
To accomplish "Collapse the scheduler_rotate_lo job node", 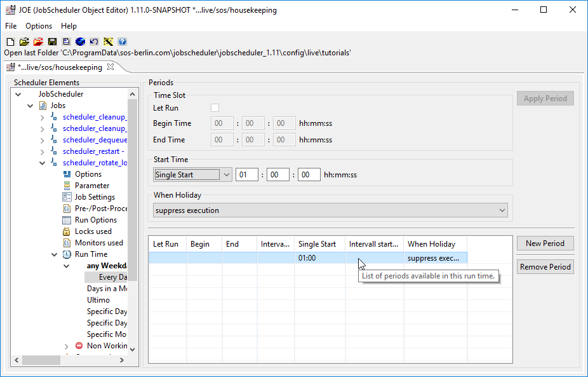I will pos(43,163).
